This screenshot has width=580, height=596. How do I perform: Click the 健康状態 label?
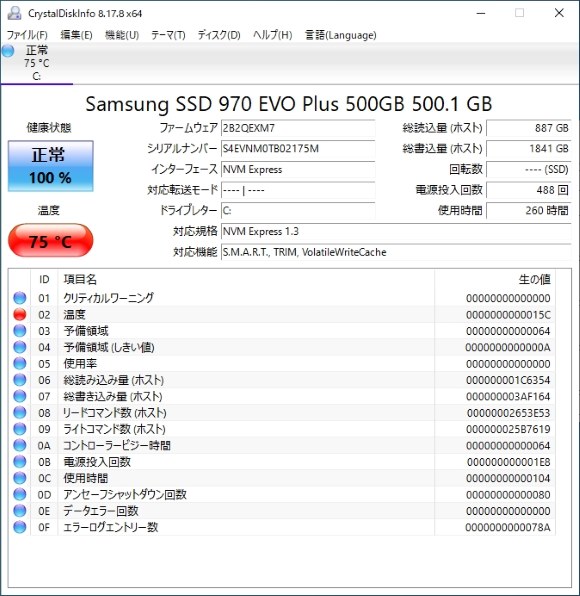tap(49, 127)
